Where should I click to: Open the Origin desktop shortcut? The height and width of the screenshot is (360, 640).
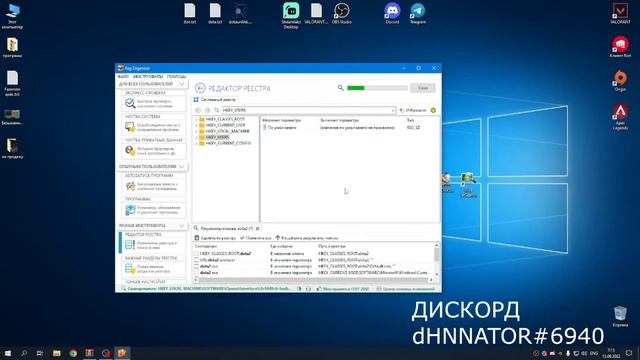click(620, 80)
